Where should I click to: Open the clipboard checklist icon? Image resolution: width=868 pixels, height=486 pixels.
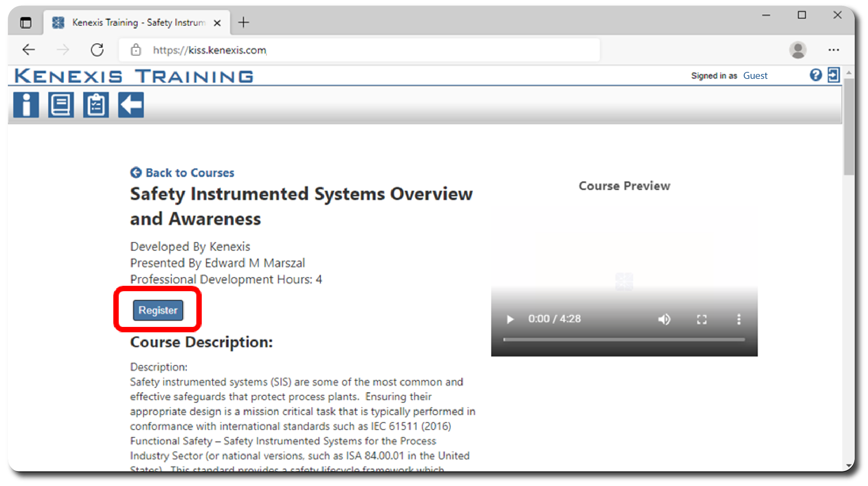coord(96,105)
